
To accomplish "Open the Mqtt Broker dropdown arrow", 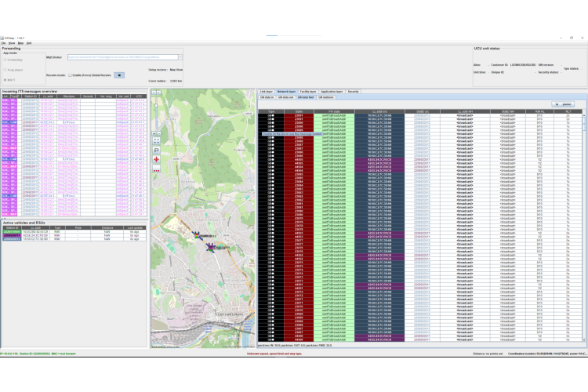I will coord(180,57).
